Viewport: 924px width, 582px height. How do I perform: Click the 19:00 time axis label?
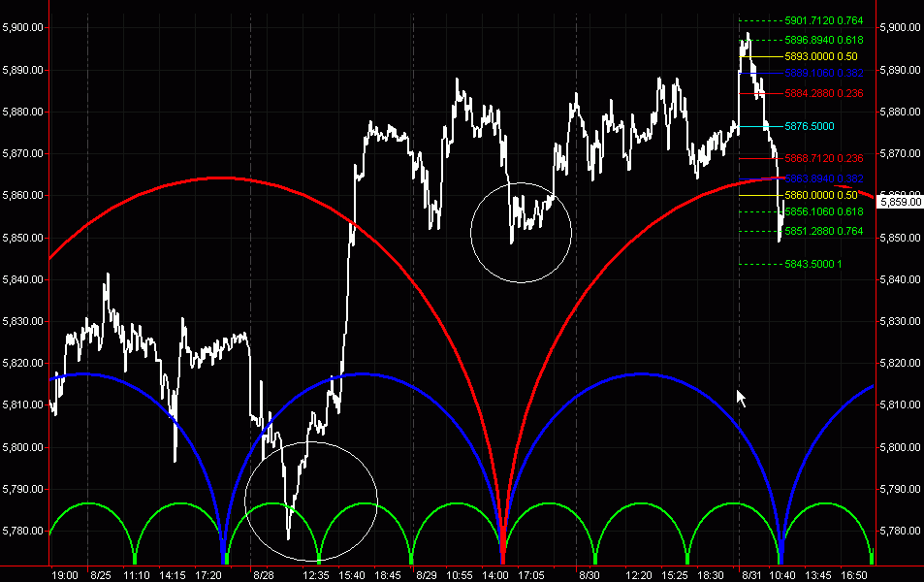coord(64,575)
